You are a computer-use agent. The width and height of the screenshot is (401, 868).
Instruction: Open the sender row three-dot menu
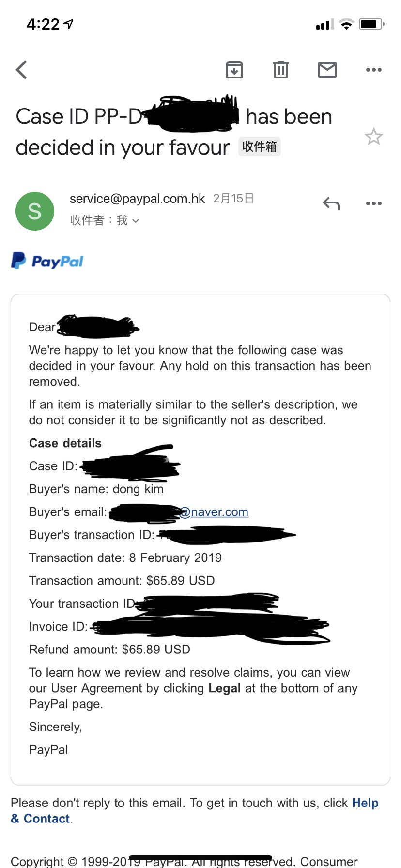click(374, 203)
